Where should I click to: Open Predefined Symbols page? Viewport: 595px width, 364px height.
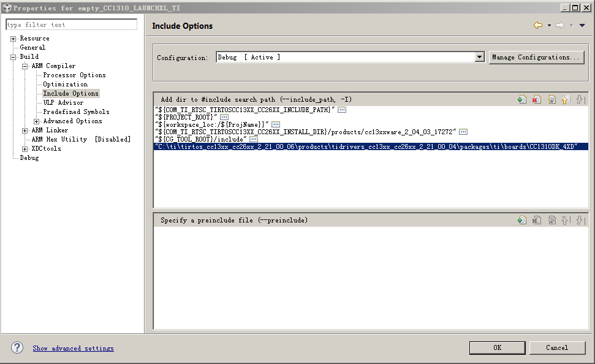coord(76,112)
